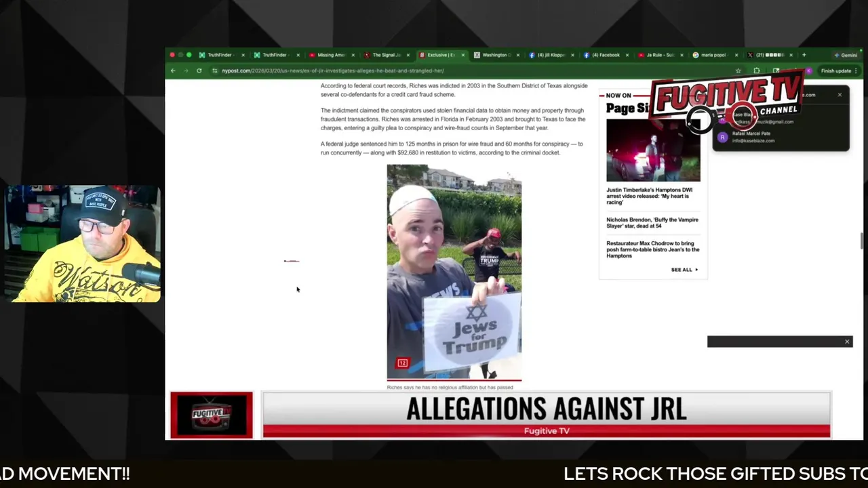
Task: Open Nicholas Brendon Buffy star story
Action: (x=652, y=222)
